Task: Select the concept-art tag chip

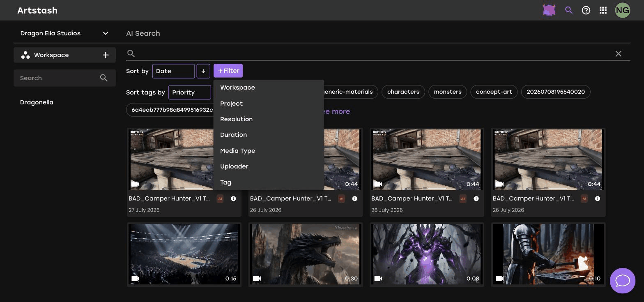Action: pyautogui.click(x=494, y=92)
